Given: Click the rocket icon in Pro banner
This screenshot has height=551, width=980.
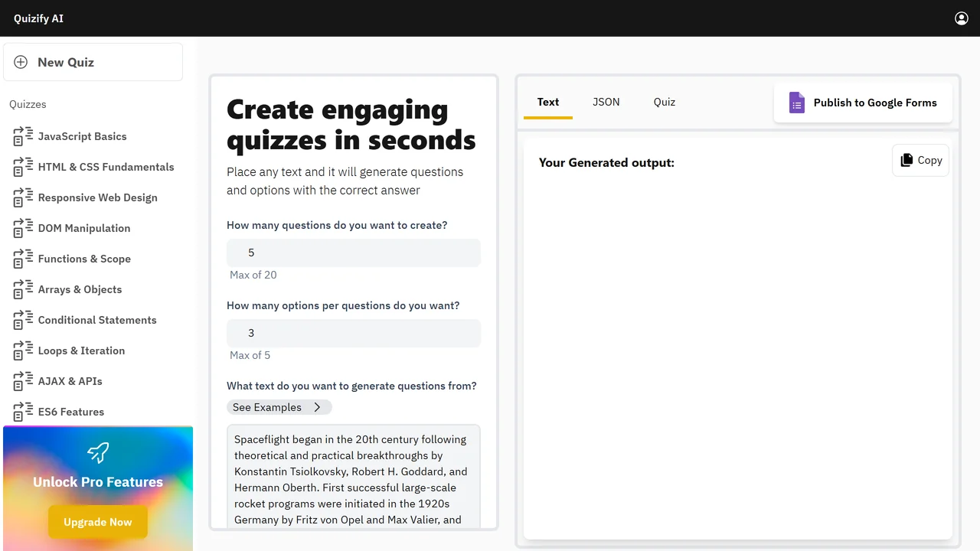Looking at the screenshot, I should click(x=98, y=452).
